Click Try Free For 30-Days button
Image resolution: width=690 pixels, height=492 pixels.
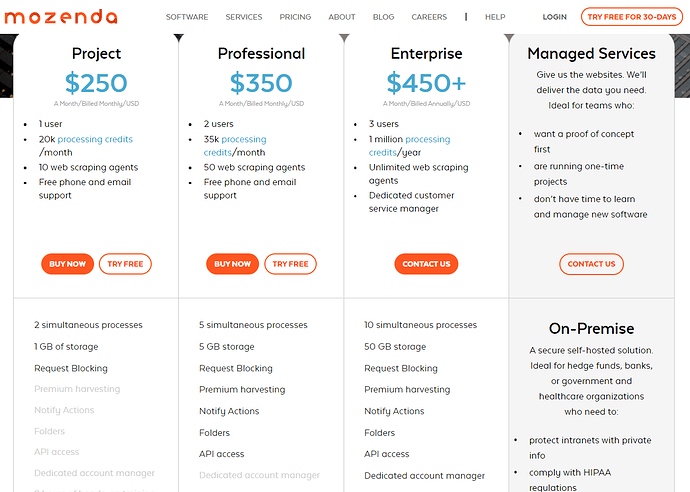tap(632, 17)
